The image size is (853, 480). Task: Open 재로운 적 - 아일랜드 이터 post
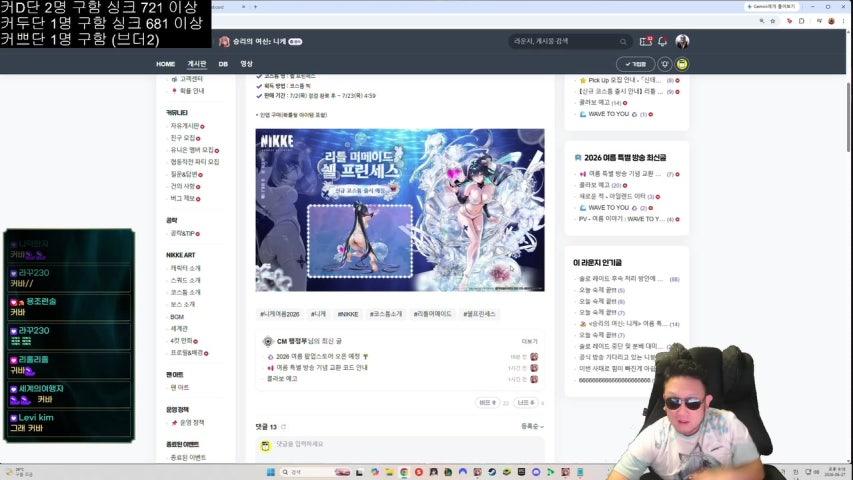[x=612, y=196]
